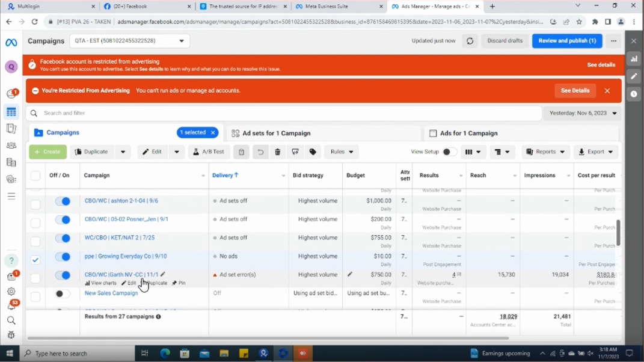Refresh the campaign data

click(470, 41)
